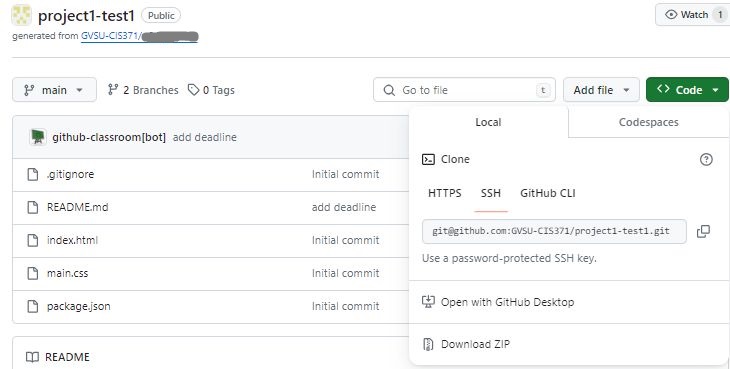Expand the Add file dropdown
730x369 pixels.
602,90
